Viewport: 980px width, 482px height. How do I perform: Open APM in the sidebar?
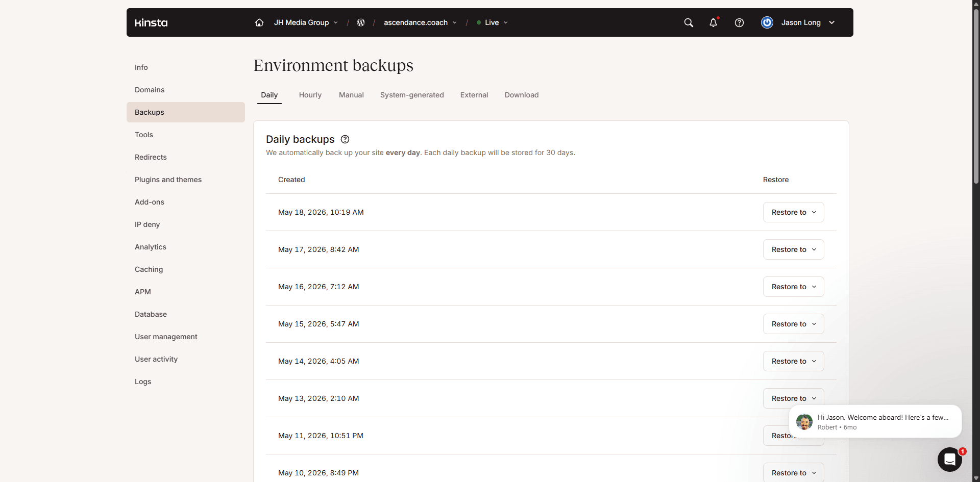pyautogui.click(x=186, y=292)
